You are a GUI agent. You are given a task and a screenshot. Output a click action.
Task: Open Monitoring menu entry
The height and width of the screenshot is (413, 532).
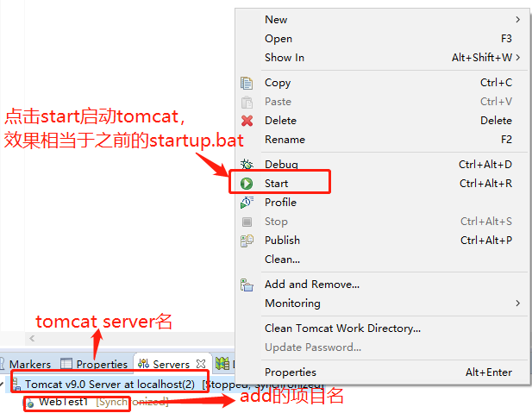pyautogui.click(x=383, y=303)
